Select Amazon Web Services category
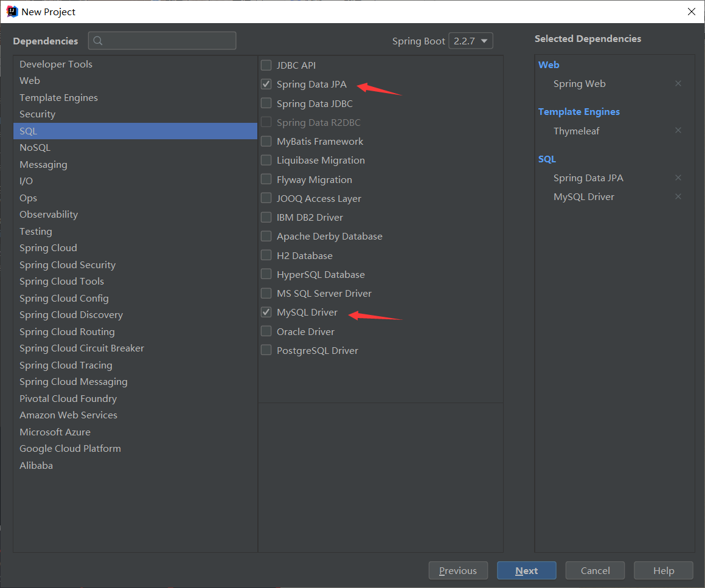 (x=135, y=415)
